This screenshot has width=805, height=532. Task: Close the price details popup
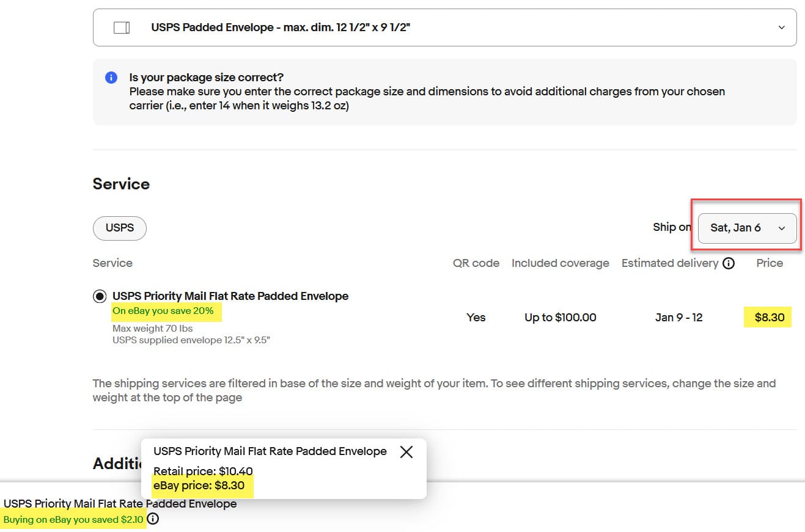pos(406,452)
